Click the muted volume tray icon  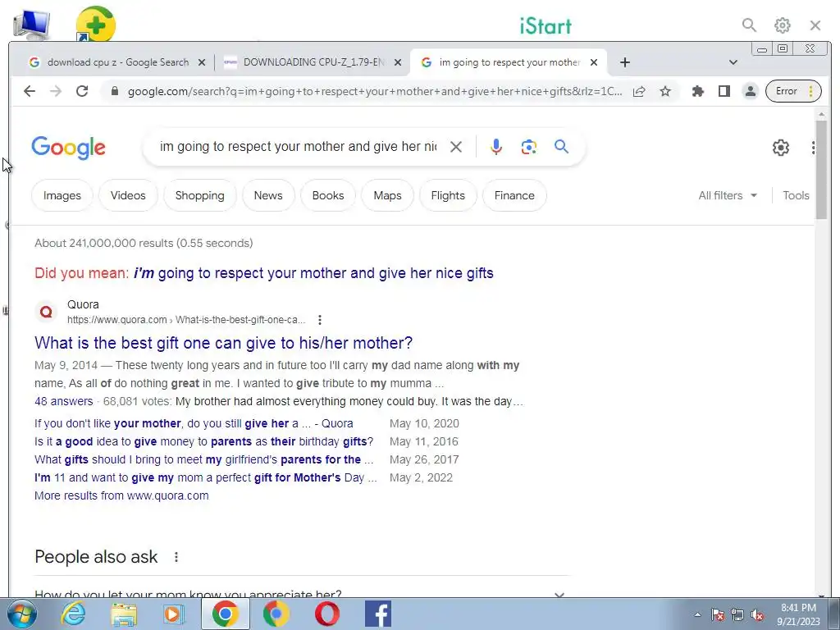click(x=757, y=615)
